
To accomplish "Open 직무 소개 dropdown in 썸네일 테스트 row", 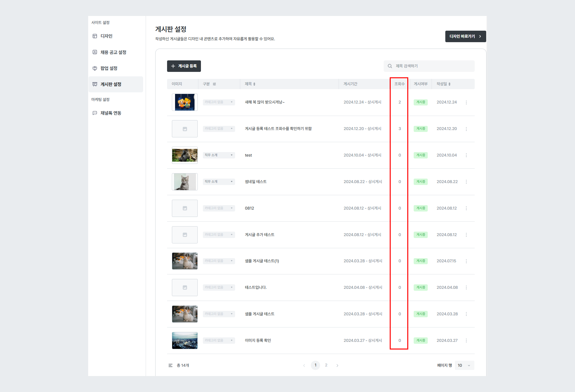I will 219,182.
